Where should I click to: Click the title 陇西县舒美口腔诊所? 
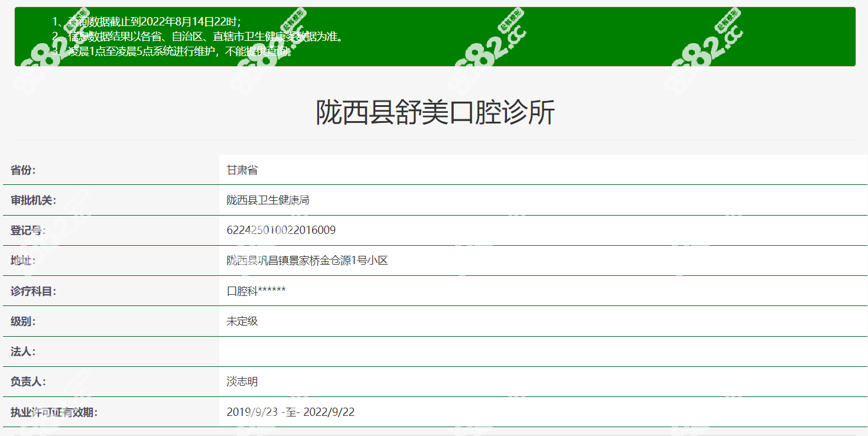pyautogui.click(x=435, y=112)
